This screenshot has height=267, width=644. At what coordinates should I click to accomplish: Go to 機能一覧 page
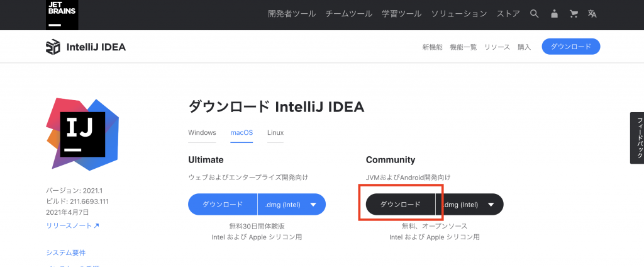464,47
